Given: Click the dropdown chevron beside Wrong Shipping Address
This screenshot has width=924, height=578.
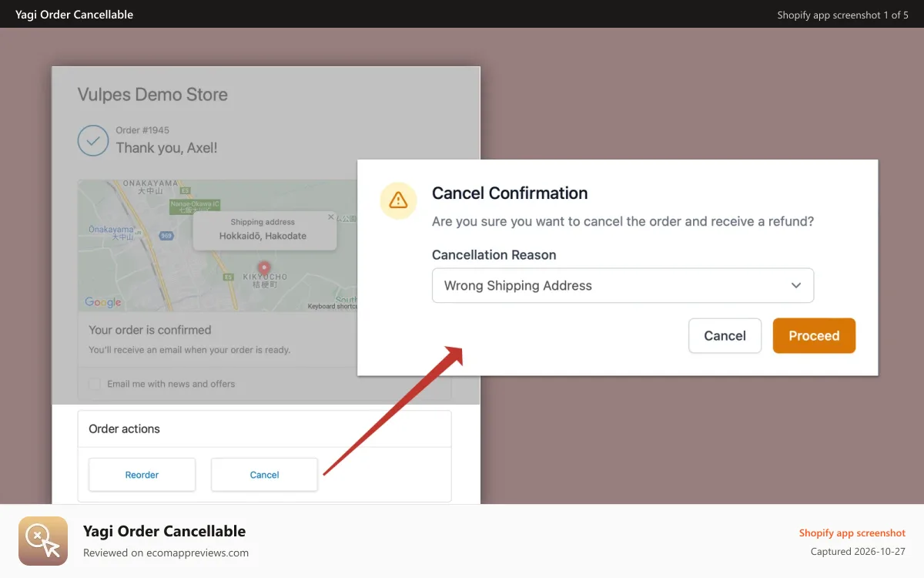Looking at the screenshot, I should tap(796, 286).
